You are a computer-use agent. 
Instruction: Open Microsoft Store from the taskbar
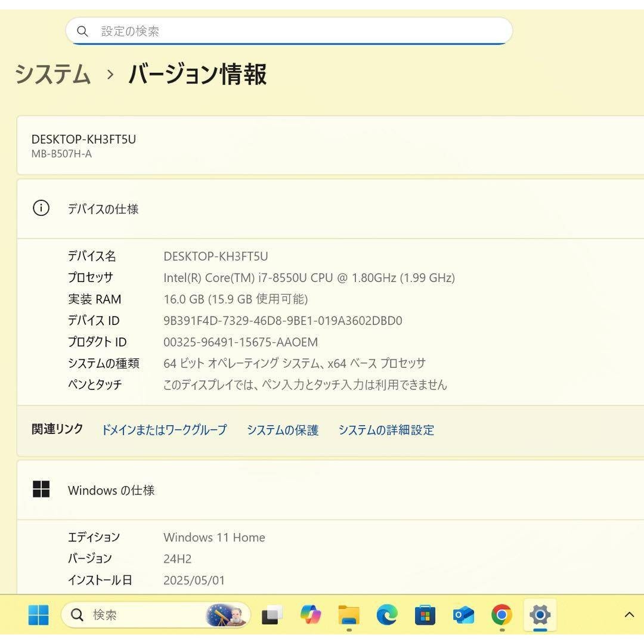[x=425, y=615]
